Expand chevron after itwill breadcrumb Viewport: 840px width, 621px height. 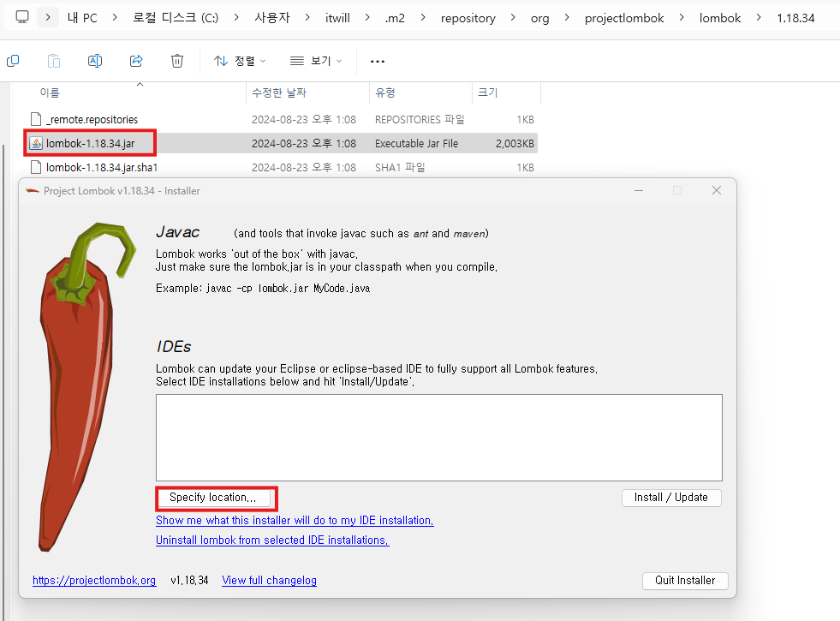coord(367,17)
